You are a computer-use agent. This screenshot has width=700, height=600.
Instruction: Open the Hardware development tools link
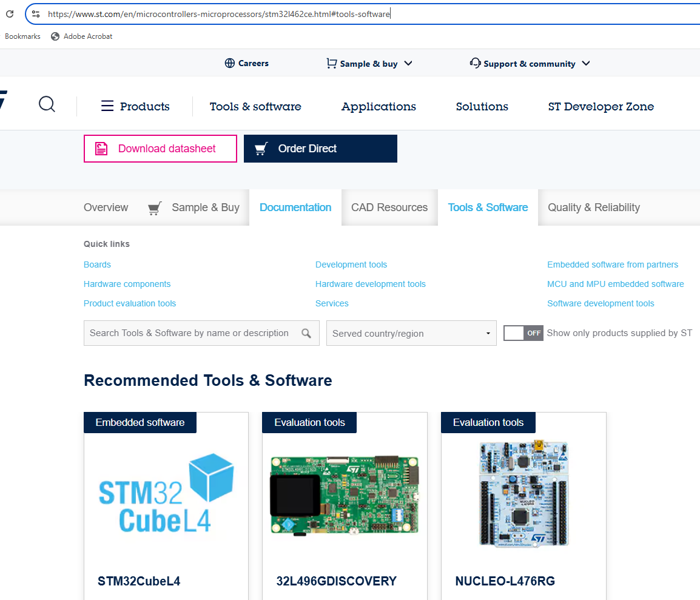(x=370, y=284)
